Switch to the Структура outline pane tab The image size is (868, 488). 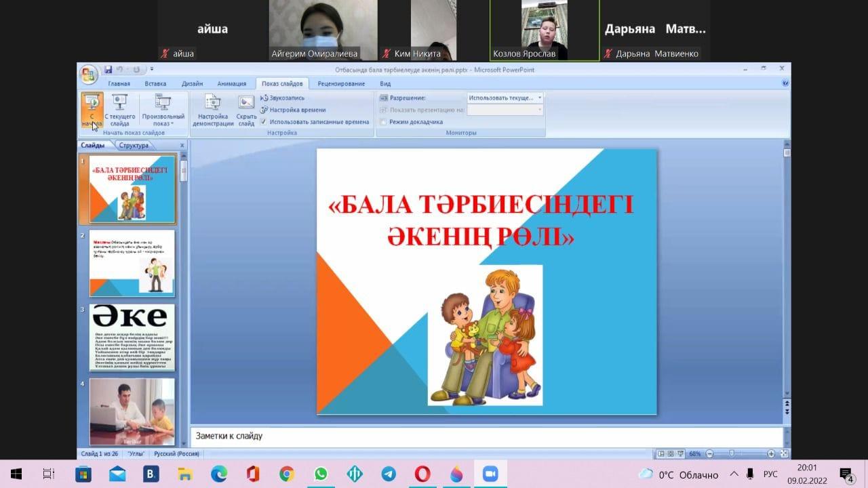[134, 145]
